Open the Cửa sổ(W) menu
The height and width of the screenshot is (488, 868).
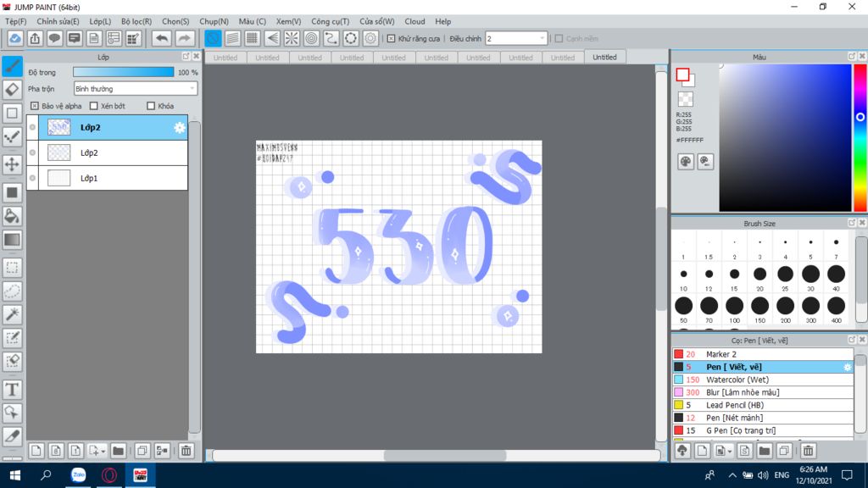377,21
